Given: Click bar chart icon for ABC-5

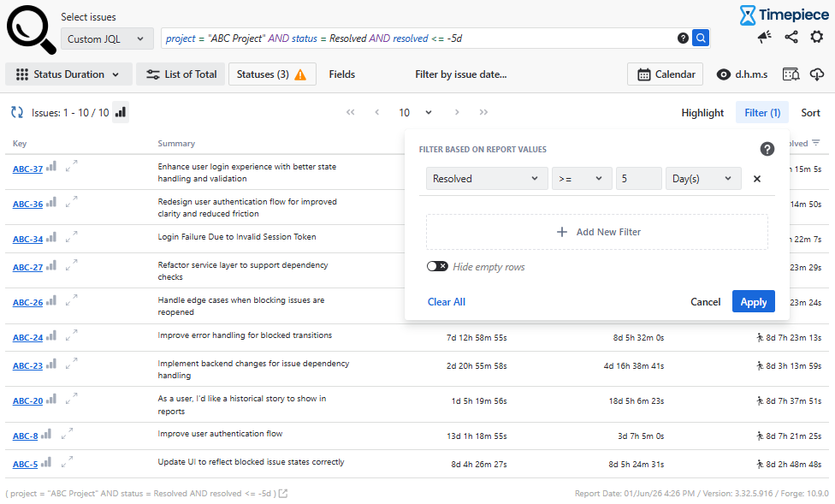Looking at the screenshot, I should click(x=46, y=462).
